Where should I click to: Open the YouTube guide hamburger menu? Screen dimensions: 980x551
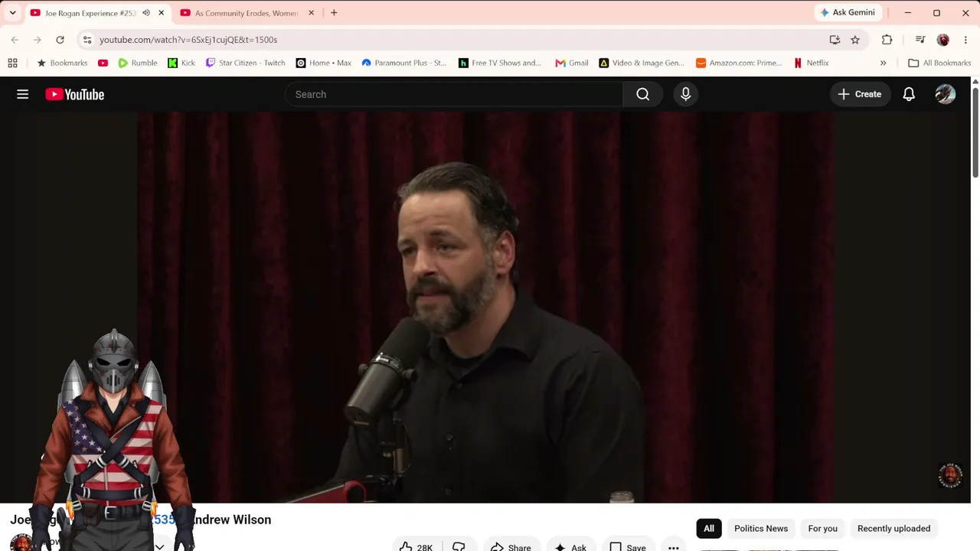(23, 94)
